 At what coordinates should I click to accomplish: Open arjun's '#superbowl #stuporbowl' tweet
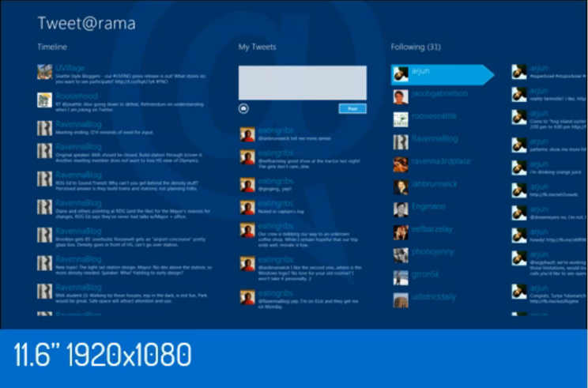point(549,72)
